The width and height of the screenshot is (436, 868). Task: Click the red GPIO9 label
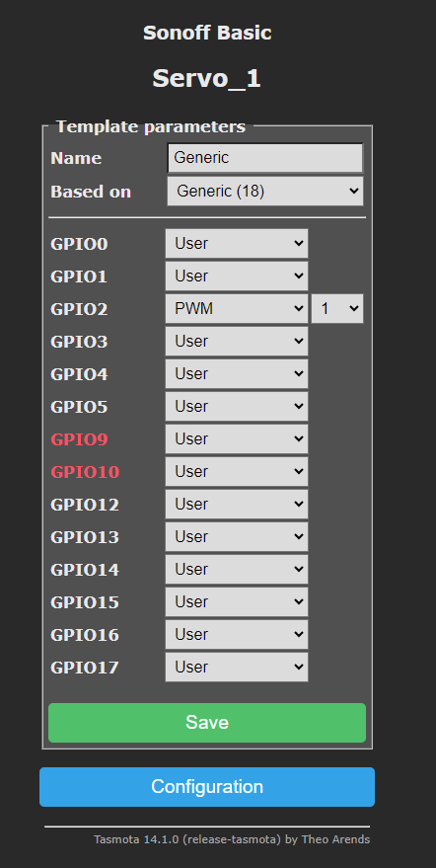[79, 439]
